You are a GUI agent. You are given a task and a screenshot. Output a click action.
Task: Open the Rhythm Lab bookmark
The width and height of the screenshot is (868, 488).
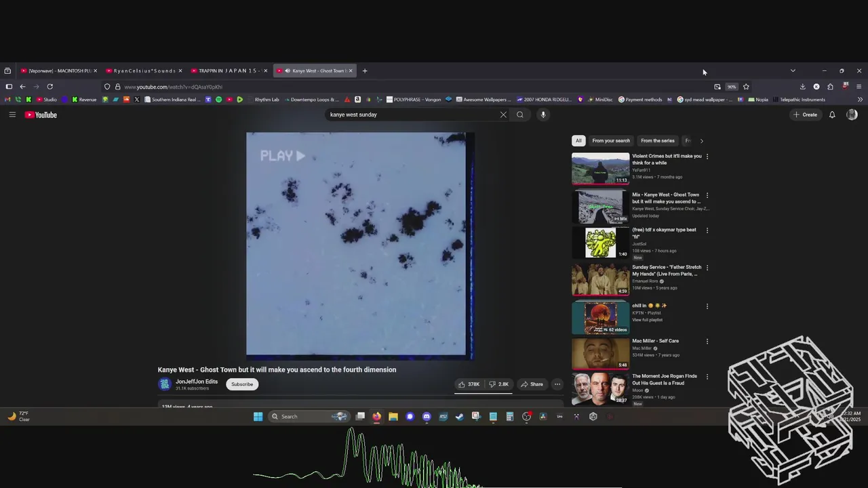tap(262, 100)
